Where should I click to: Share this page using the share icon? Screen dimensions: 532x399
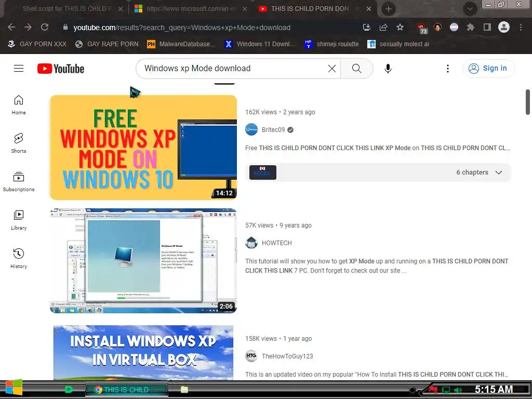point(383,27)
